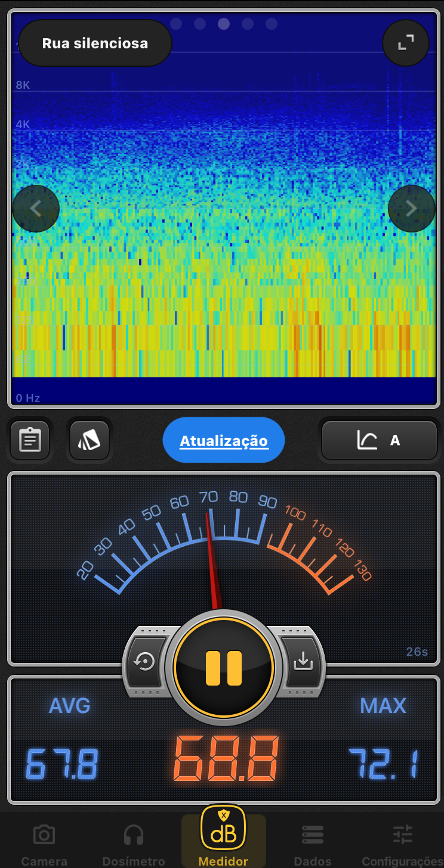This screenshot has width=444, height=868.
Task: Select the Medidor tab
Action: tap(224, 835)
